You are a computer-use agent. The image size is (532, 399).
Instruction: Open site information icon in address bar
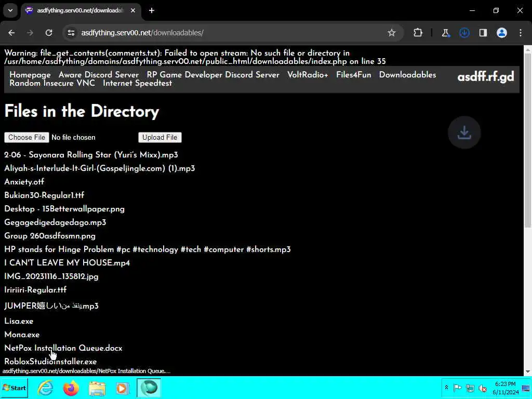pos(71,33)
